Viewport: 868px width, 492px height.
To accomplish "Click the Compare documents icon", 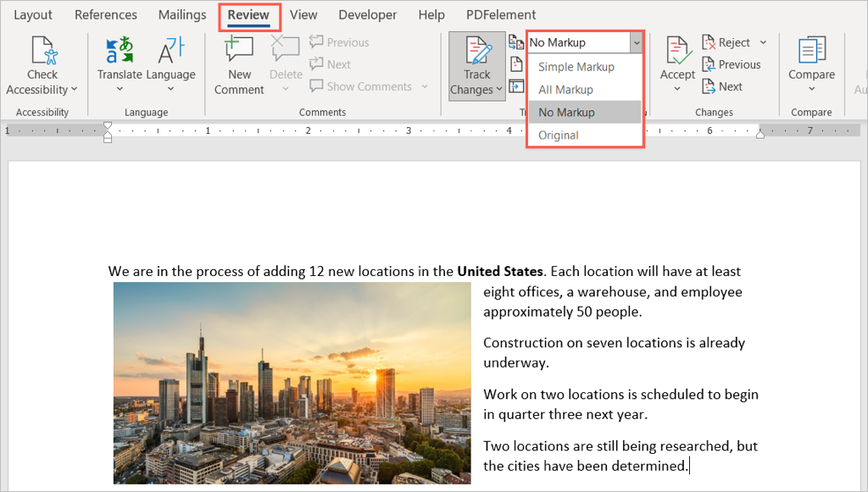I will coord(811,53).
